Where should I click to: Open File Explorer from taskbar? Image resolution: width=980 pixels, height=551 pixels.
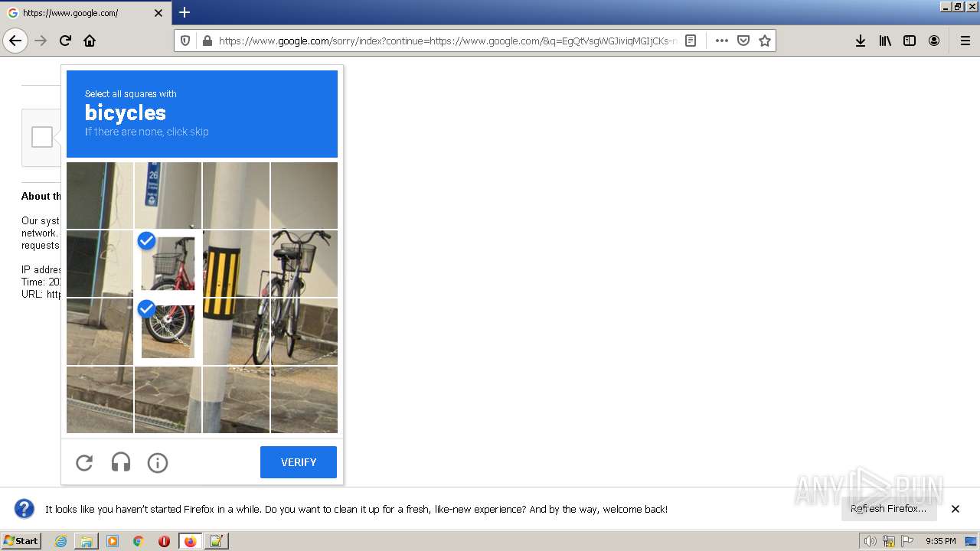(87, 541)
